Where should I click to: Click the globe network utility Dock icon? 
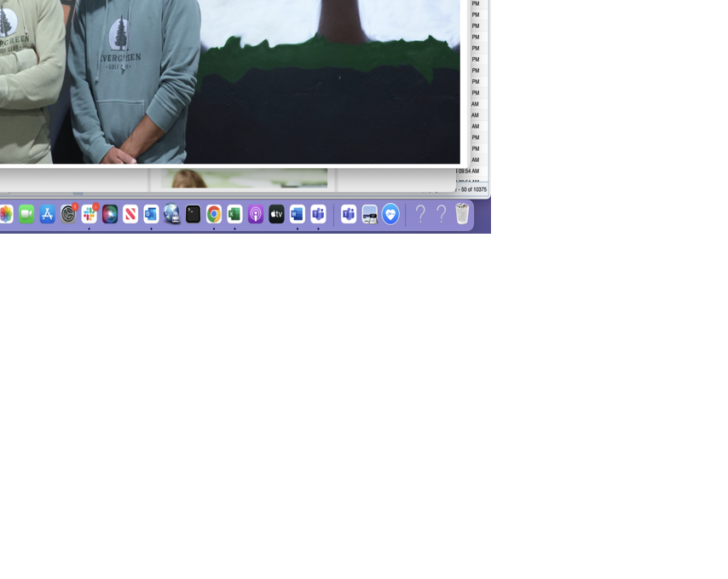pos(172,215)
